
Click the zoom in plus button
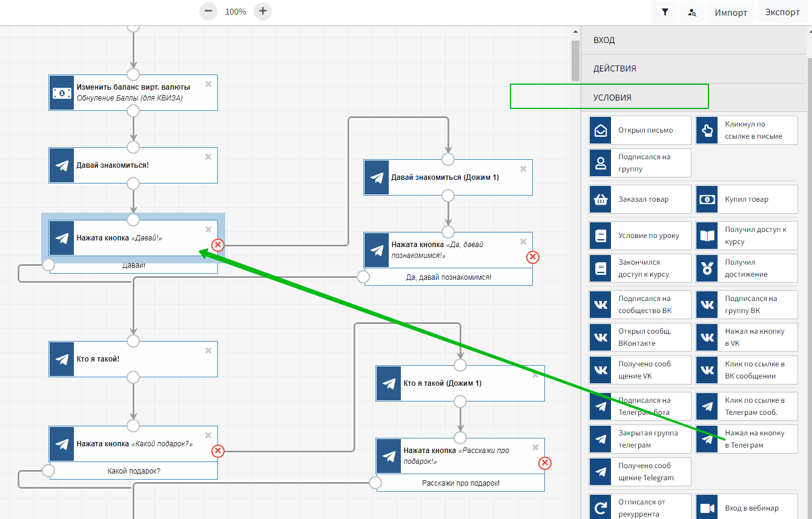click(263, 12)
